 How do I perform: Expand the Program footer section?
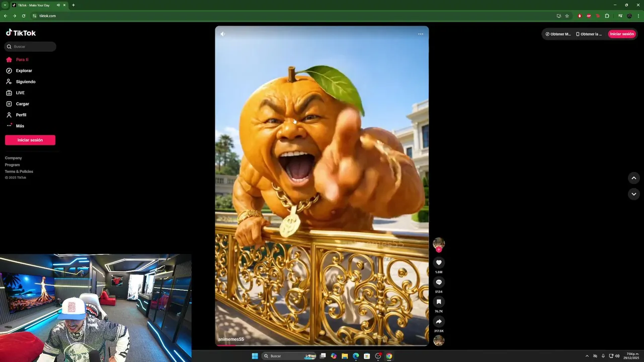tap(13, 165)
